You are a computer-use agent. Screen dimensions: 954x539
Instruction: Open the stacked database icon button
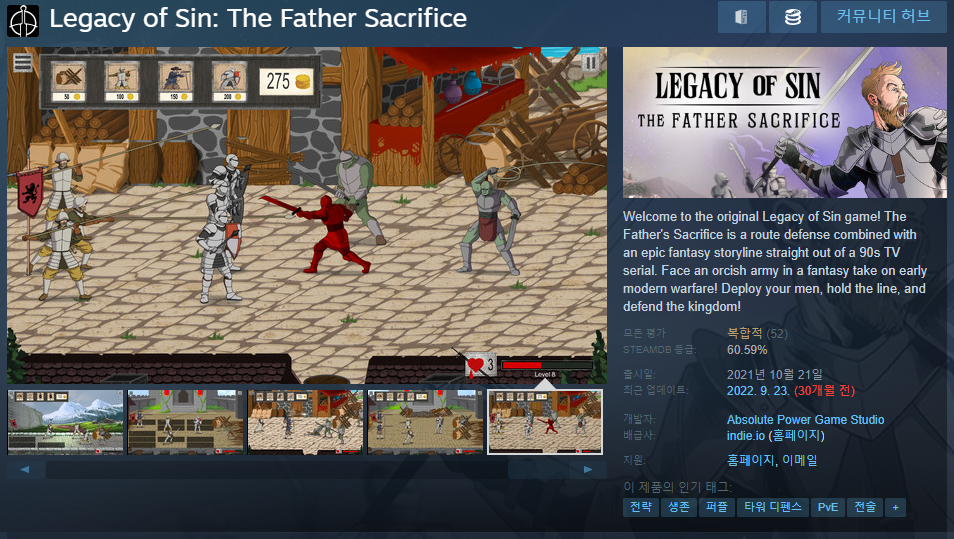click(x=793, y=17)
